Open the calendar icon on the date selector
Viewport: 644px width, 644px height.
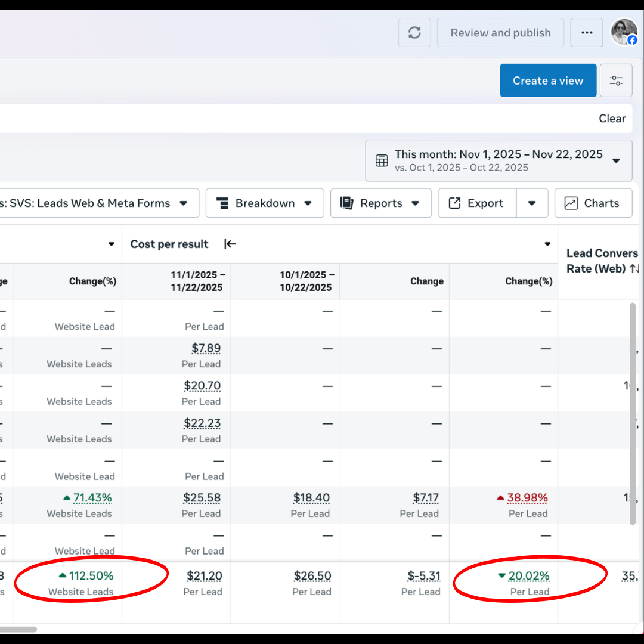(381, 160)
